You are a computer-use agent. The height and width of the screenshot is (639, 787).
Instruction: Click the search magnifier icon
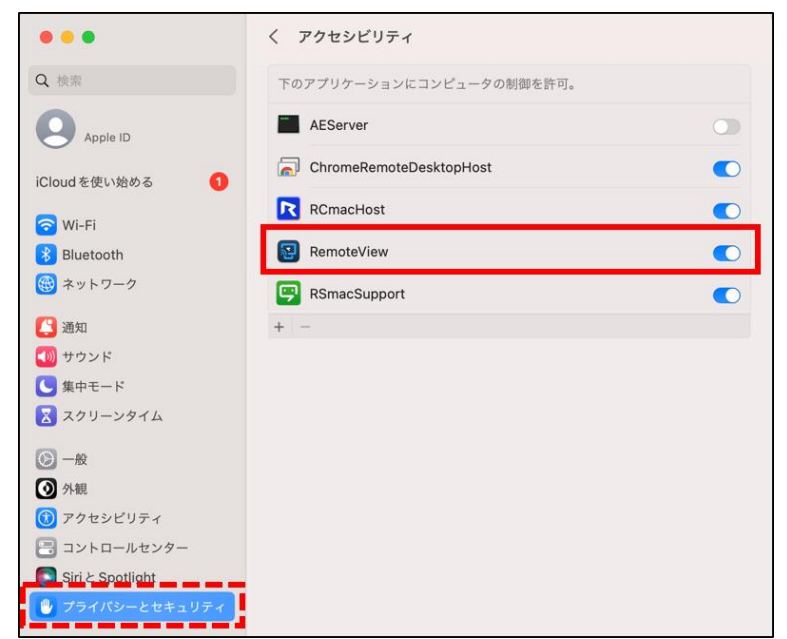click(x=42, y=80)
